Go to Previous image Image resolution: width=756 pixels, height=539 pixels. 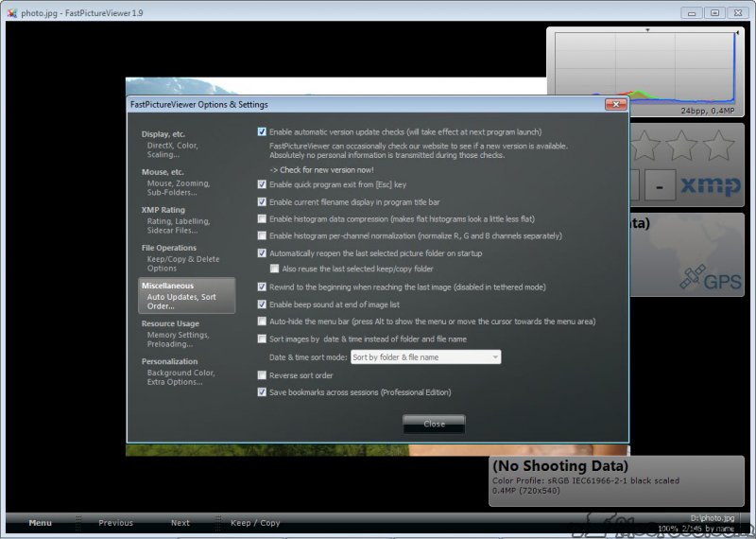[115, 523]
